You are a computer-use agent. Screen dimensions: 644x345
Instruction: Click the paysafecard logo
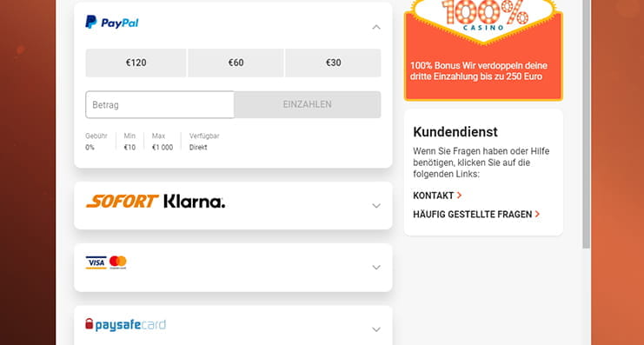(125, 325)
